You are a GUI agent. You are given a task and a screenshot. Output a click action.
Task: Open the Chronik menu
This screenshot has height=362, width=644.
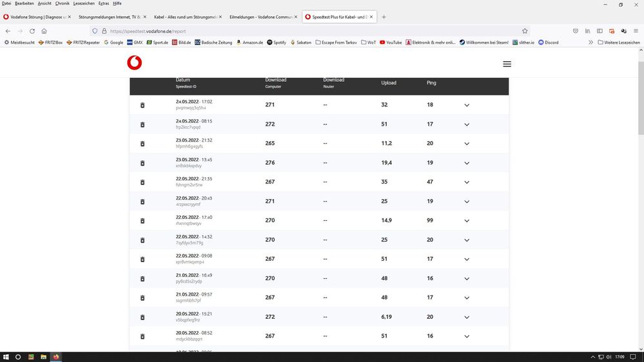[x=62, y=3]
